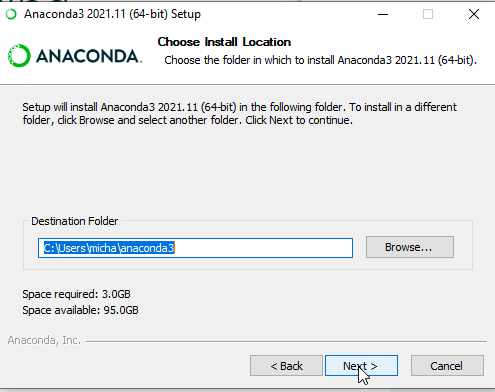Screen dimensions: 495x392
Task: Click the Anaconda, Inc. branding text
Action: pos(44,340)
